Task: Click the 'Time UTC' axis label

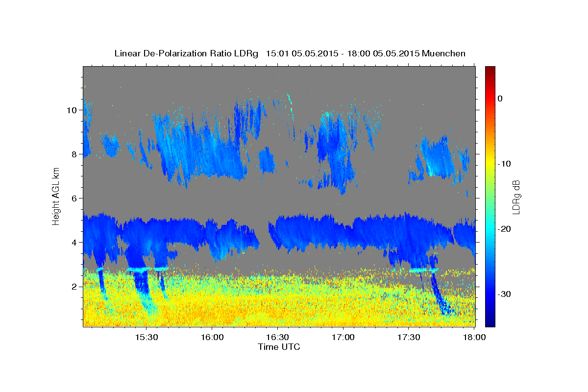Action: (279, 347)
